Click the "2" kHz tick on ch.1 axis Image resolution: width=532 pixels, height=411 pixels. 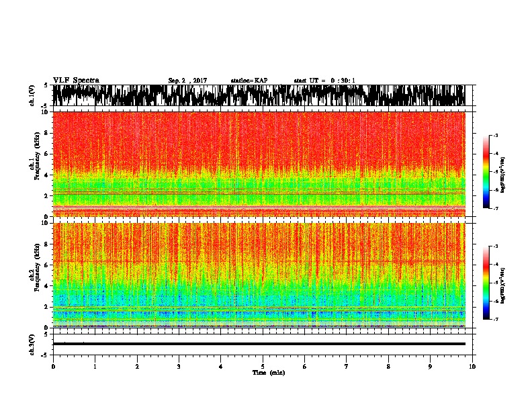[x=46, y=196]
